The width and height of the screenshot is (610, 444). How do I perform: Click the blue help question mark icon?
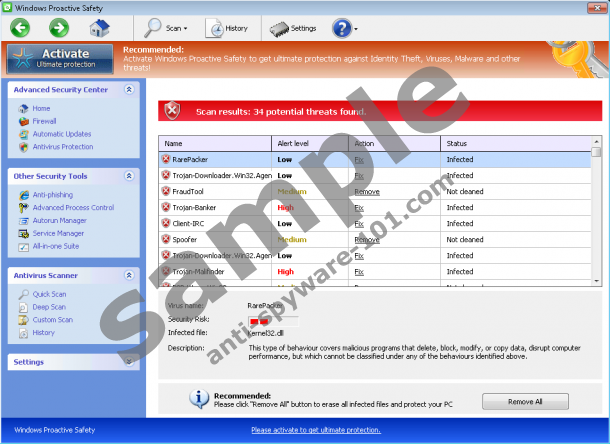[x=342, y=28]
